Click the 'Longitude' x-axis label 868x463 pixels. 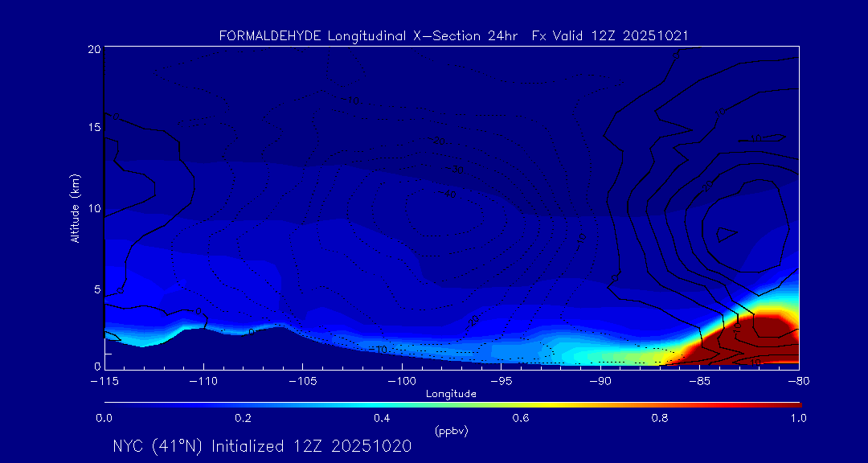(451, 394)
